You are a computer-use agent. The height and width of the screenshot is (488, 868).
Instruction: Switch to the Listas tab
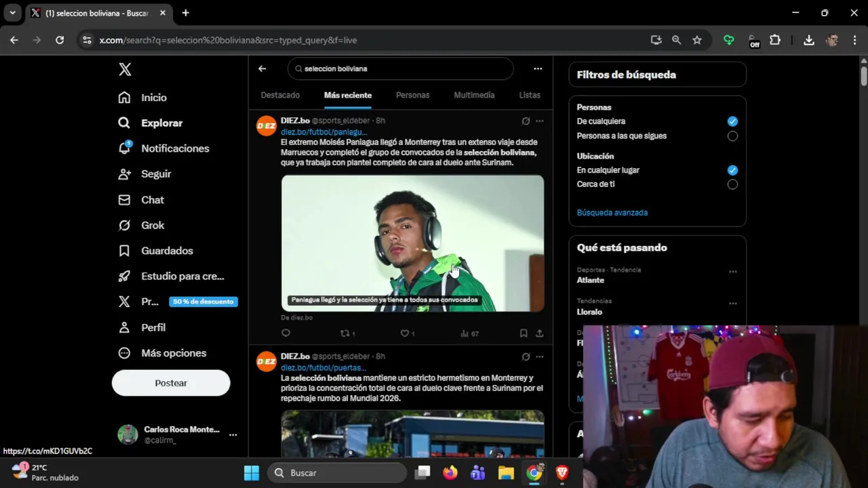tap(530, 96)
